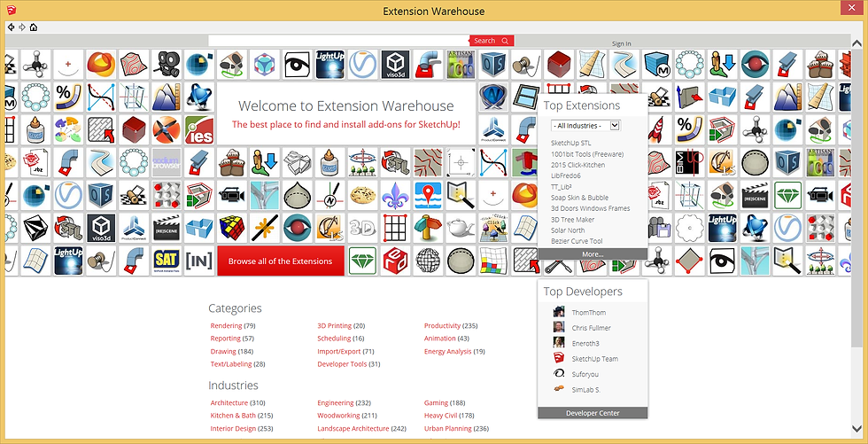Open the wooden signpost extension icon
868x444 pixels.
[x=428, y=228]
